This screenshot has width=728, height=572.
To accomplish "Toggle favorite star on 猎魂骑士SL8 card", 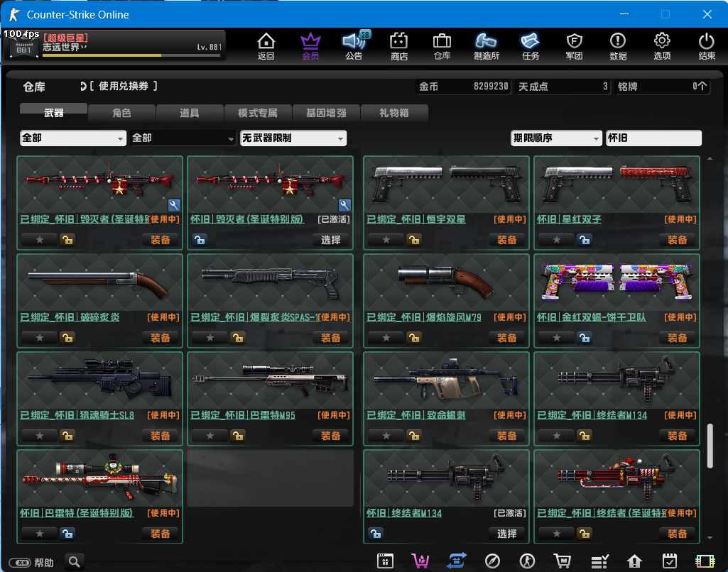I will click(x=40, y=436).
